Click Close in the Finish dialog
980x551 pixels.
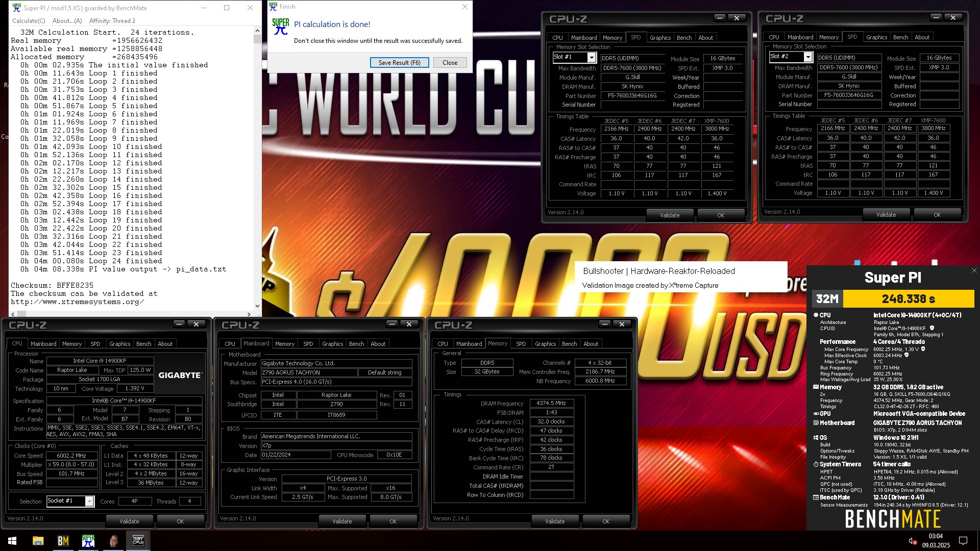click(x=450, y=63)
